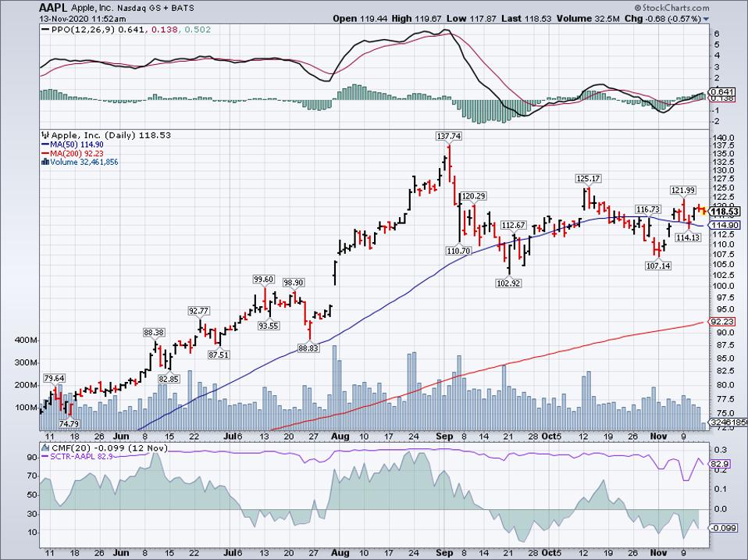This screenshot has height=560, width=748.
Task: Click the 82.85 low price label
Action: (x=169, y=380)
